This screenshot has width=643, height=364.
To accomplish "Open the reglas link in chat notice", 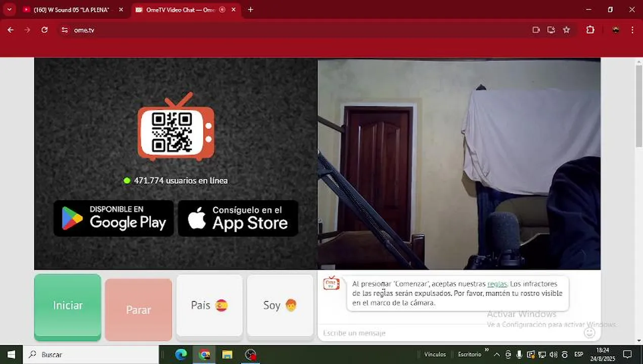I will (x=497, y=284).
